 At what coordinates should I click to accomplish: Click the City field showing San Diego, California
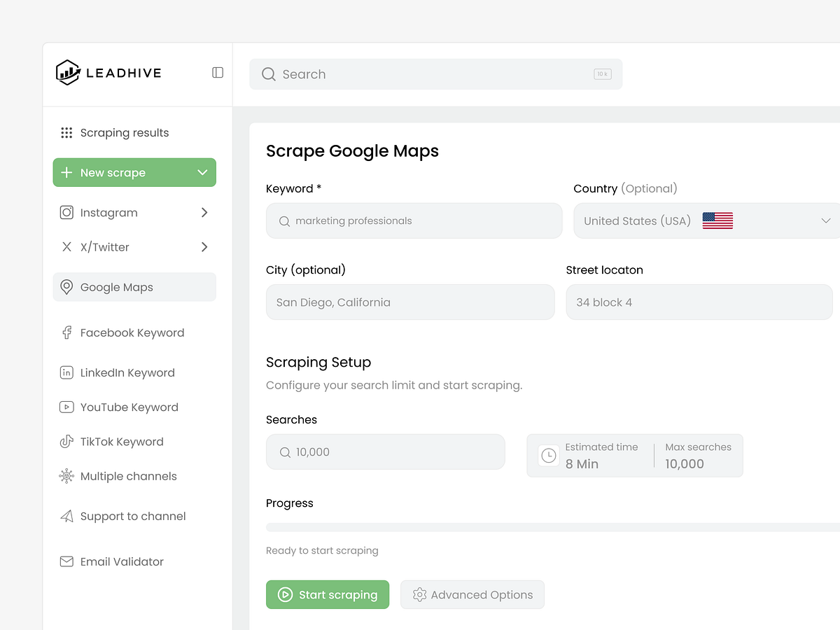410,302
